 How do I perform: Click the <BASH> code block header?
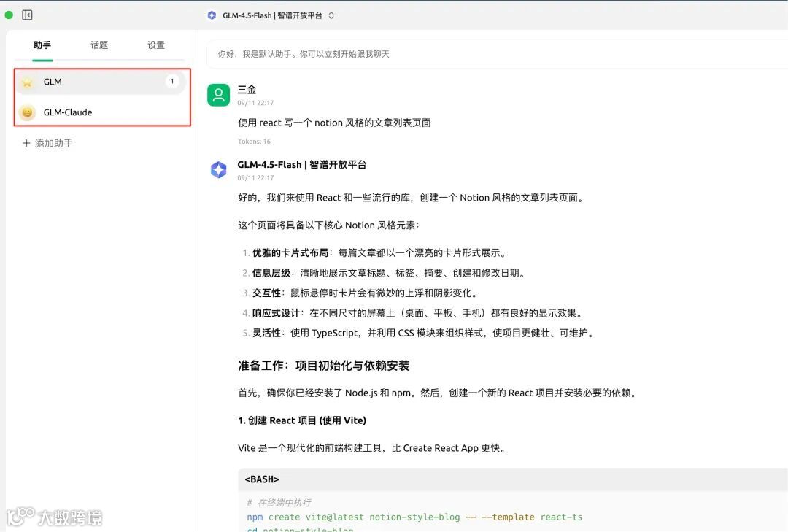(513, 479)
